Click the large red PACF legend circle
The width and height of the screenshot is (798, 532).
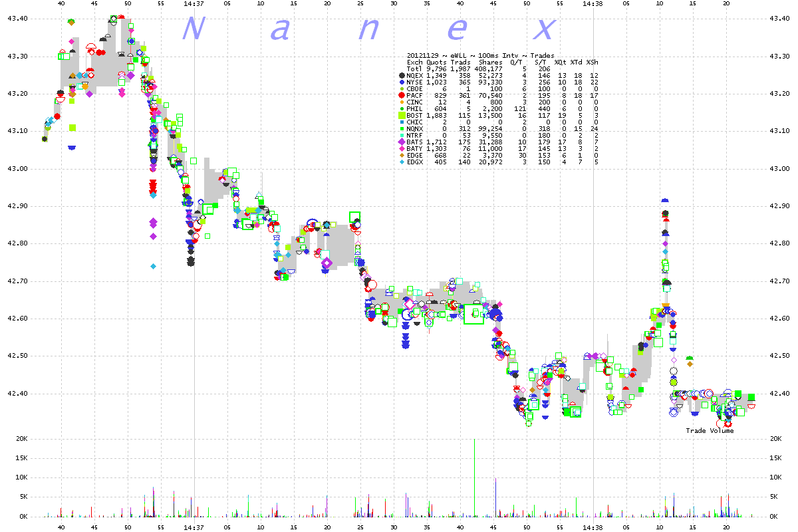coord(402,95)
